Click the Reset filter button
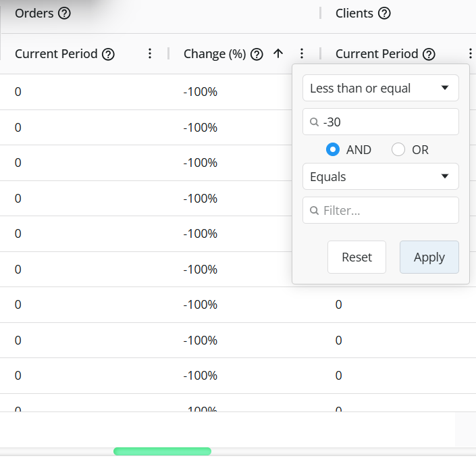The width and height of the screenshot is (476, 475). [356, 257]
